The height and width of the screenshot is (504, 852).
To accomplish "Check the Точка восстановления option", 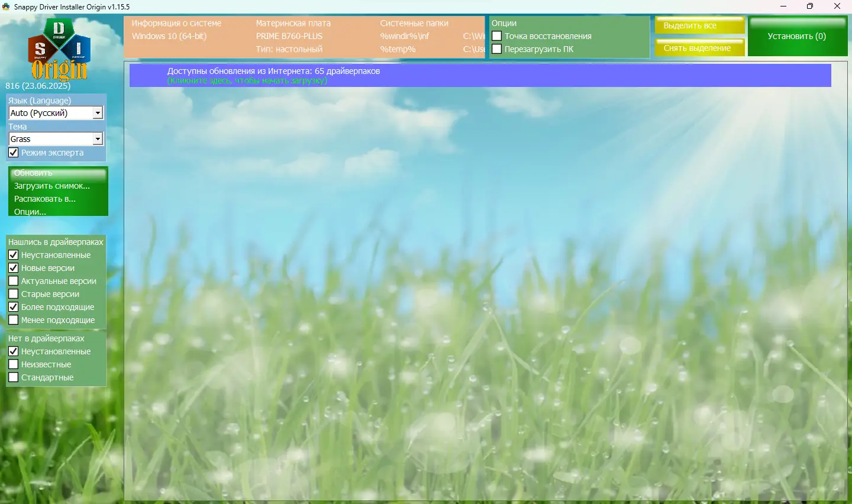I will [497, 36].
